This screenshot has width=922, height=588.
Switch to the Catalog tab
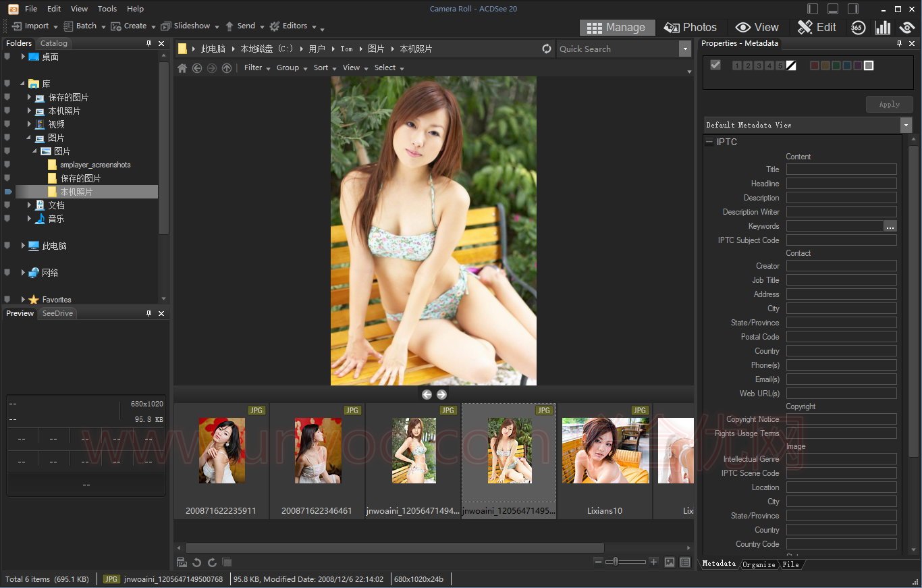pyautogui.click(x=54, y=43)
